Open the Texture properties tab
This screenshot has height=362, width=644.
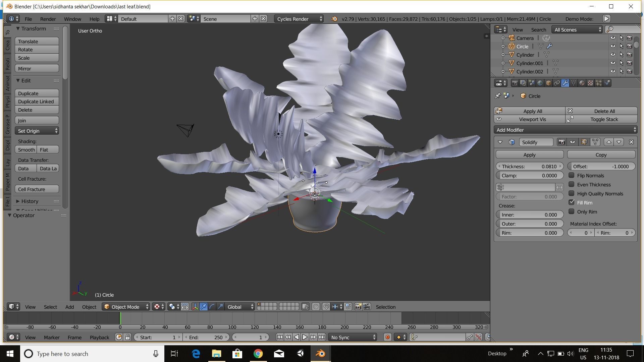point(590,83)
